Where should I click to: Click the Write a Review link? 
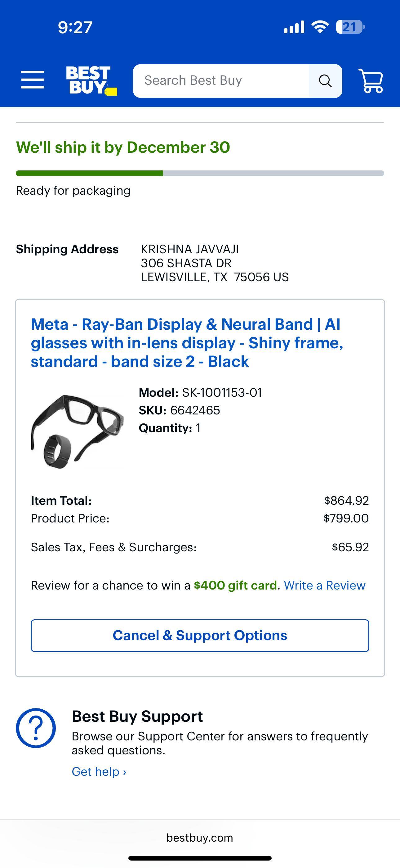(x=325, y=585)
